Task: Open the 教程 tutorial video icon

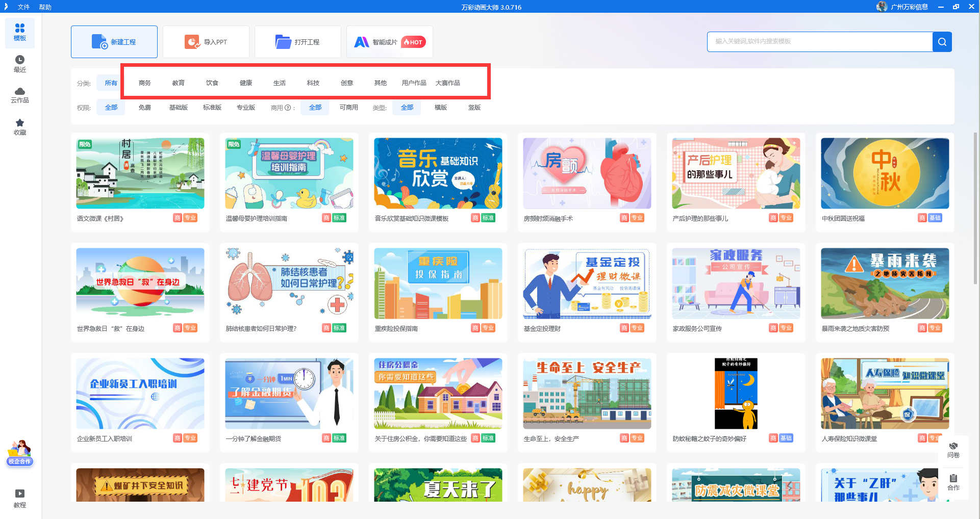Action: coord(20,499)
